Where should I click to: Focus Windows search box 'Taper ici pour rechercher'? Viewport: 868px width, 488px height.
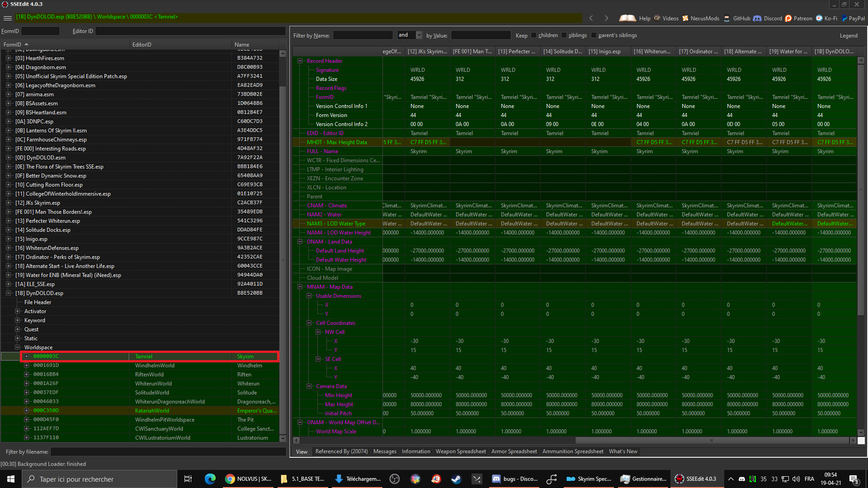pyautogui.click(x=99, y=479)
